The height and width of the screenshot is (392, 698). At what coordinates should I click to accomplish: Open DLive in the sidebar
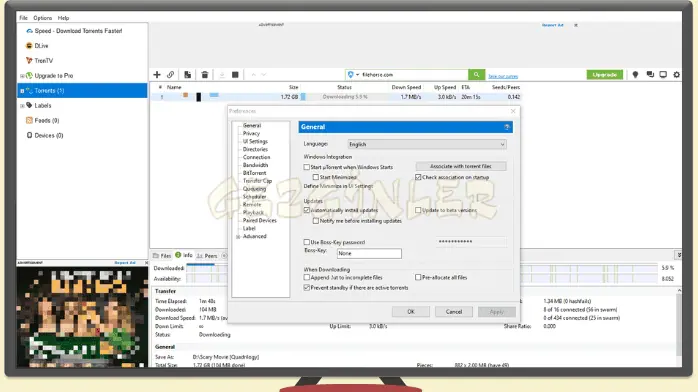point(37,46)
